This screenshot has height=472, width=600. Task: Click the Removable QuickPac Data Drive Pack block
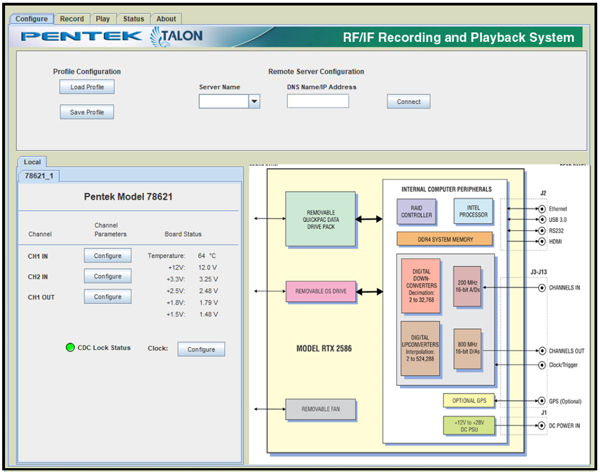[x=320, y=219]
